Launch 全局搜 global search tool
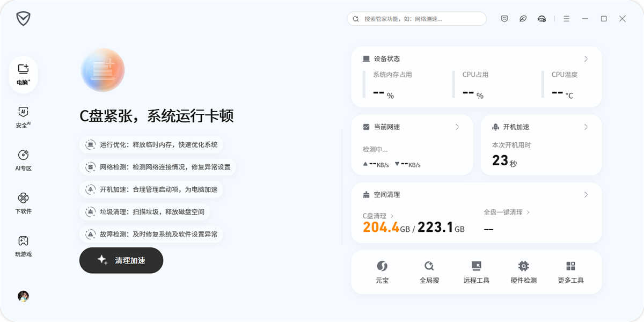The height and width of the screenshot is (322, 644). click(x=429, y=272)
